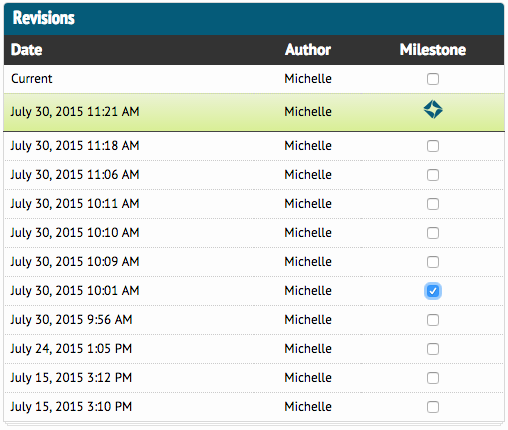Click the Revisions panel title
Viewport: 508px width, 430px height.
44,18
